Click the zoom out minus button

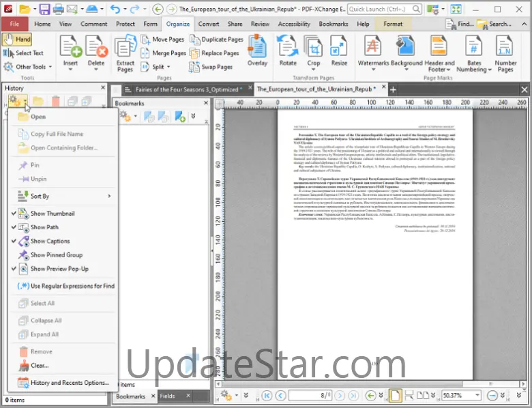(x=492, y=396)
